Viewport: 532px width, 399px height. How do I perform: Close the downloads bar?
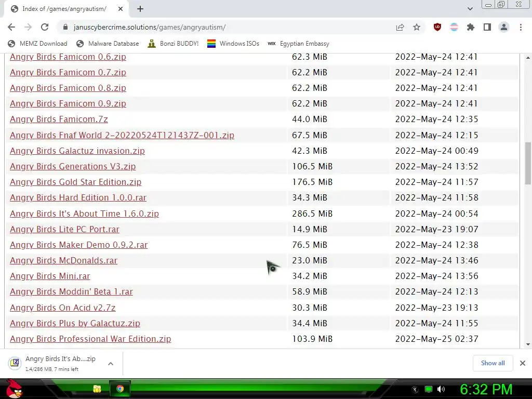tap(523, 363)
